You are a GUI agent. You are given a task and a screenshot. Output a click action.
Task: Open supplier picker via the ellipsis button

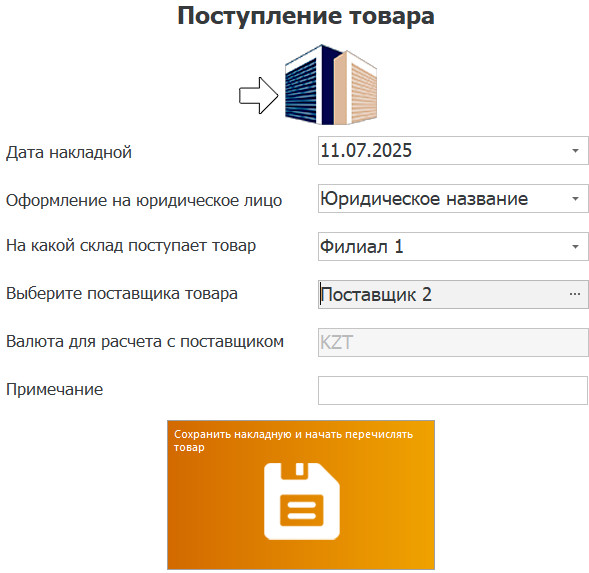[575, 294]
